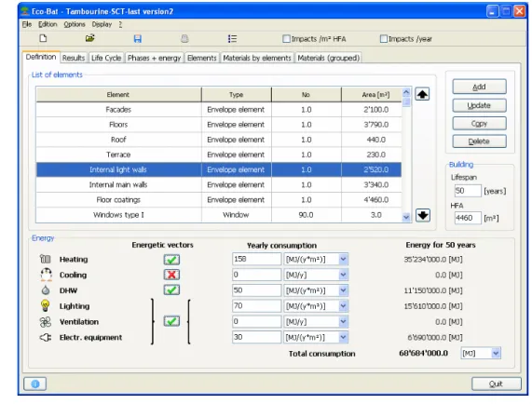Click the Electr. equipment consumption field
The width and height of the screenshot is (532, 404).
point(256,337)
